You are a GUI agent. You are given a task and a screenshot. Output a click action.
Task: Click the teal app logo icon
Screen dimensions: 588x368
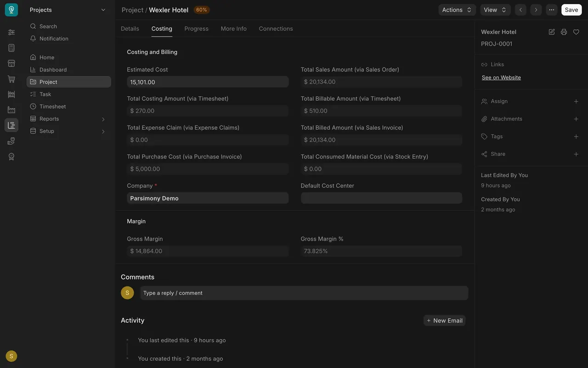click(11, 10)
